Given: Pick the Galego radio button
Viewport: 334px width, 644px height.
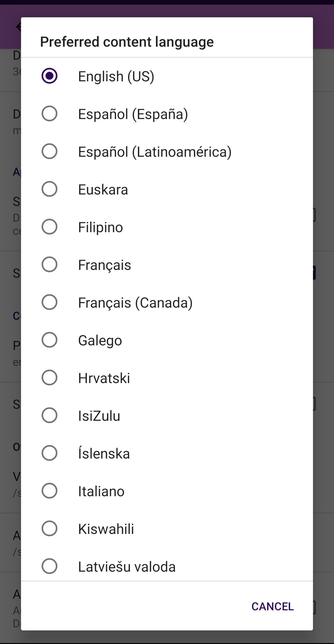Looking at the screenshot, I should (49, 340).
